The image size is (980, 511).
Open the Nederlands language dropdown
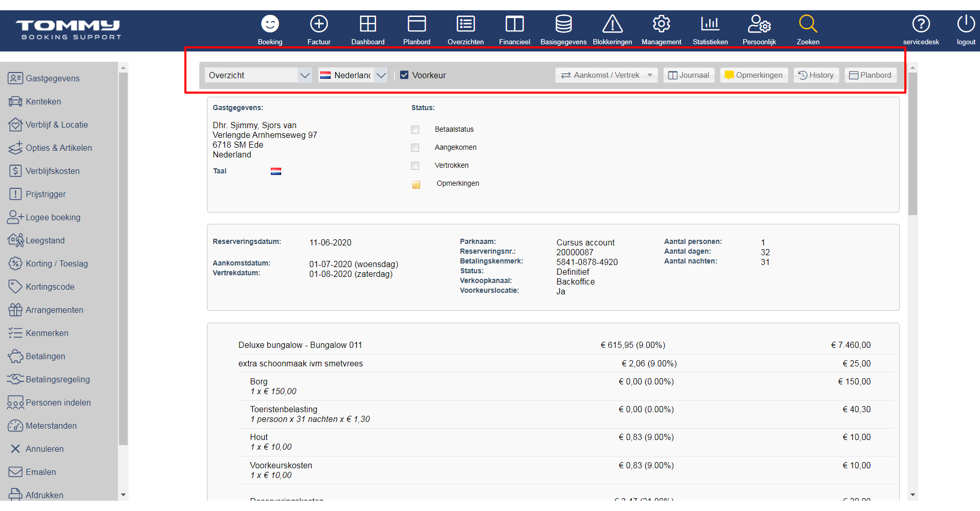pos(353,75)
